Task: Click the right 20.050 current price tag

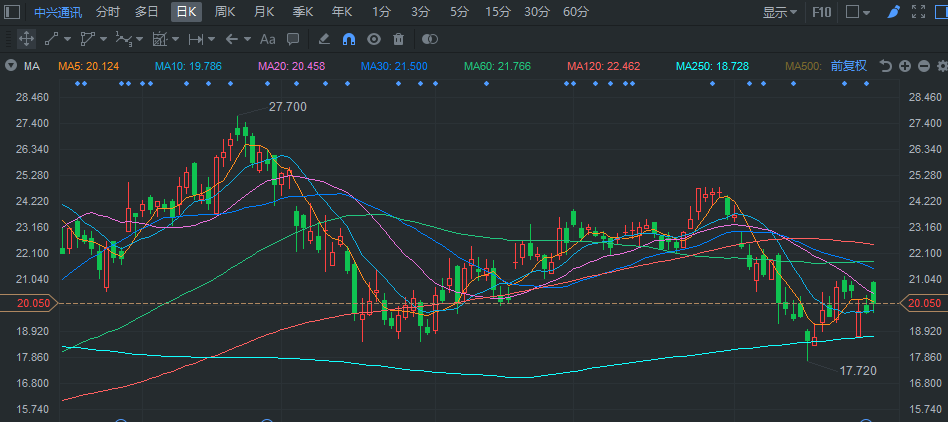Action: pyautogui.click(x=924, y=303)
